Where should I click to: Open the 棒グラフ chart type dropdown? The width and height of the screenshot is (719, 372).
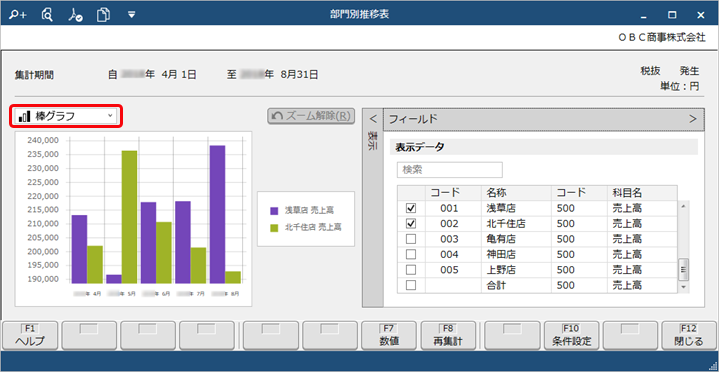click(x=66, y=117)
